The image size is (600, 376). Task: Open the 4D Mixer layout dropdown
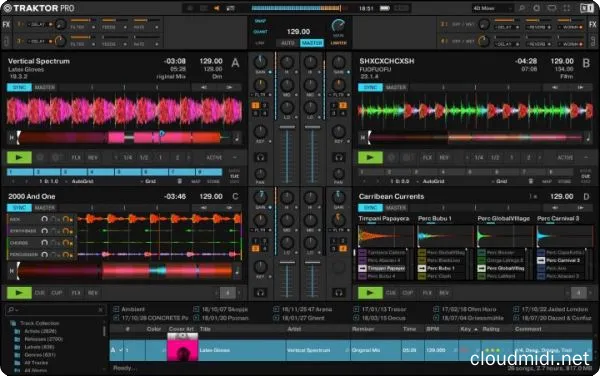[x=492, y=8]
